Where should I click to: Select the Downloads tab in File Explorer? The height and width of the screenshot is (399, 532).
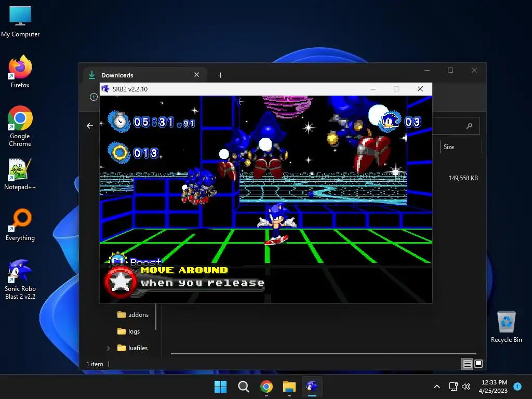coord(145,75)
